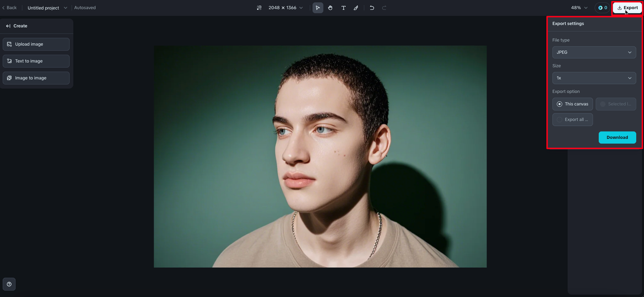
Task: Redo the last action
Action: (384, 8)
